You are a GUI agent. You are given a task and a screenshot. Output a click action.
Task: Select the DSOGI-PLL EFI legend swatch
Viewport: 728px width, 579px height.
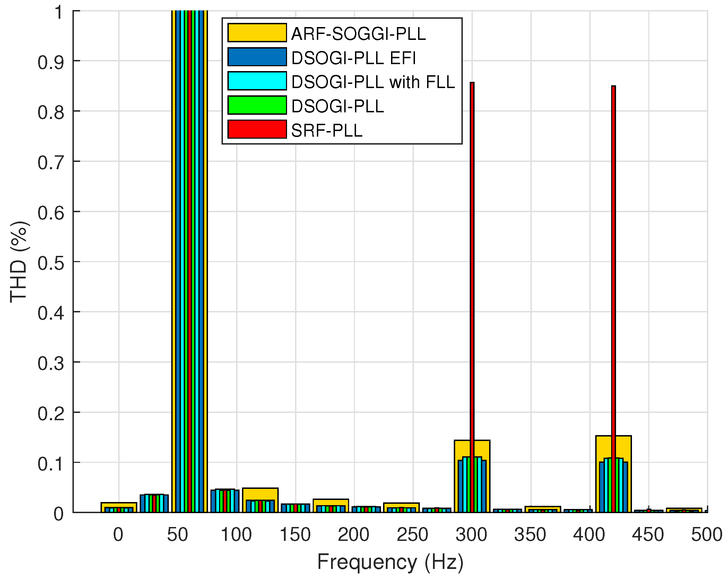(x=257, y=56)
